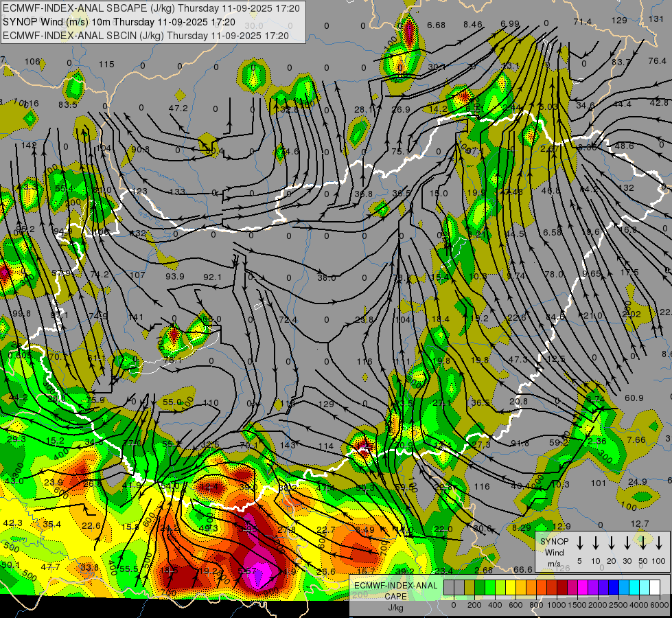This screenshot has height=618, width=672.
Task: Click the 29.3 value on left side
Action: pyautogui.click(x=16, y=439)
